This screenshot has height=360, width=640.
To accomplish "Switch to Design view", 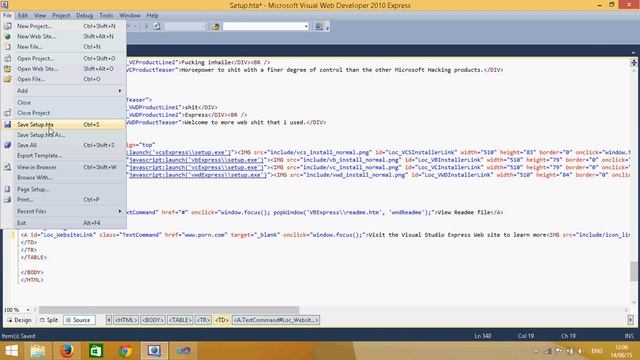I will 19,320.
